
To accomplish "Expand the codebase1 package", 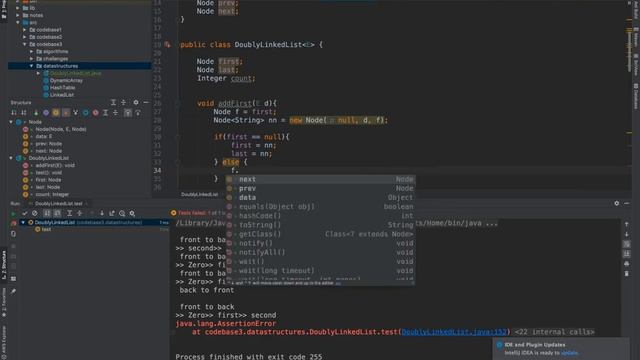I will (24, 30).
